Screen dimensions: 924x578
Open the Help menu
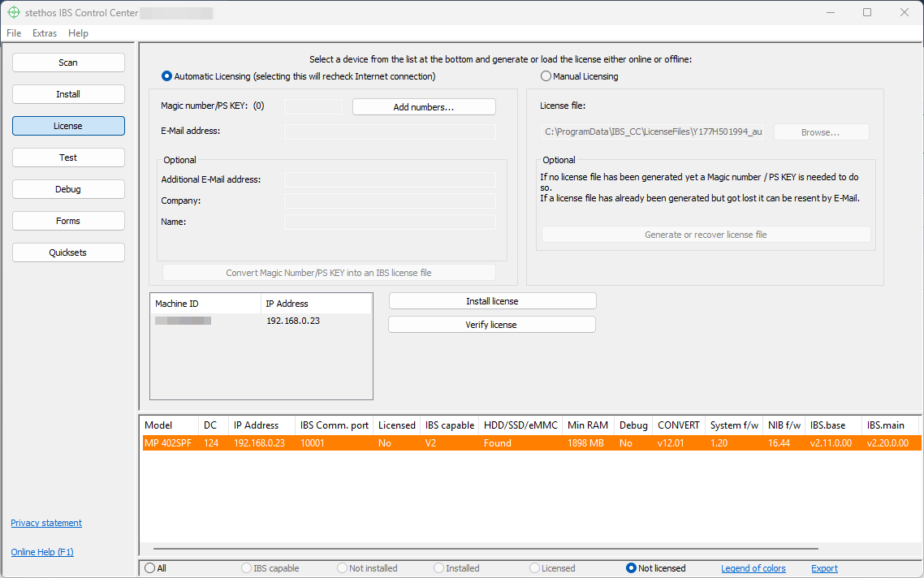78,33
